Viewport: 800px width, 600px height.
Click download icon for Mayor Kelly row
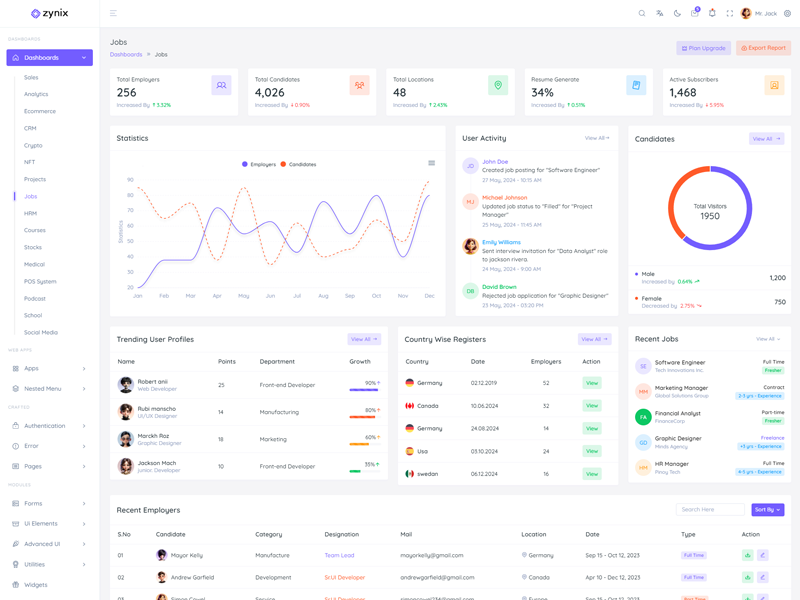[747, 555]
